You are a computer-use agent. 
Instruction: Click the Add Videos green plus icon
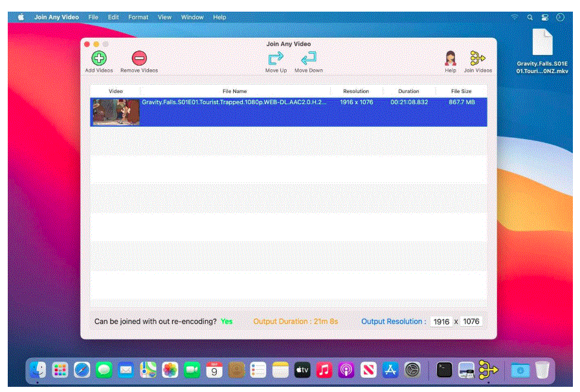[99, 58]
